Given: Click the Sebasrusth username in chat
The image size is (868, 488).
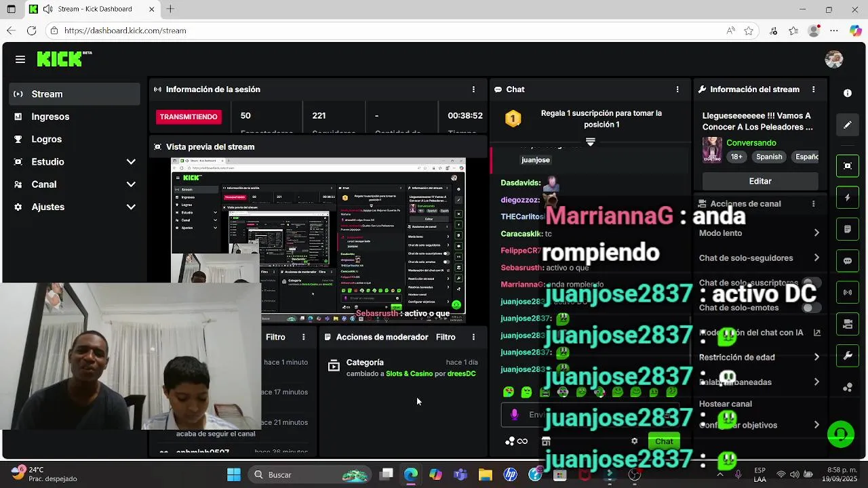Looking at the screenshot, I should tap(521, 268).
